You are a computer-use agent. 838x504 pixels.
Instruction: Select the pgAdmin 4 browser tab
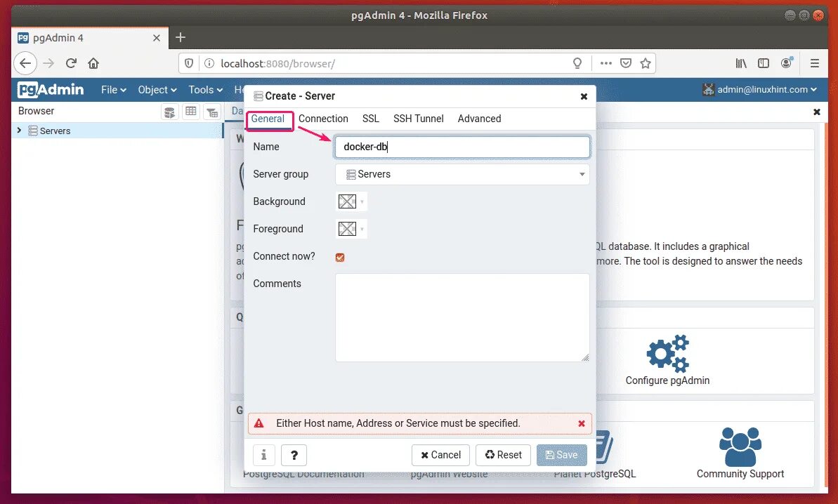coord(89,38)
